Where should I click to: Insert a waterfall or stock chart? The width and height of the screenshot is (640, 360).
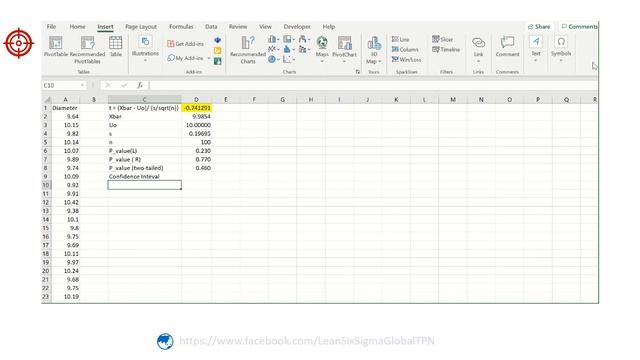pos(304,39)
